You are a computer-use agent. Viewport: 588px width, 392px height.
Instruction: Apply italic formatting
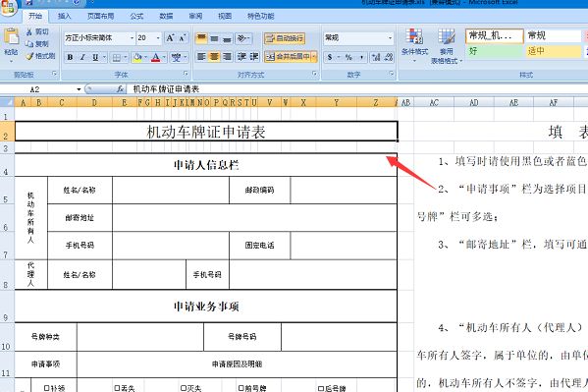tap(82, 57)
